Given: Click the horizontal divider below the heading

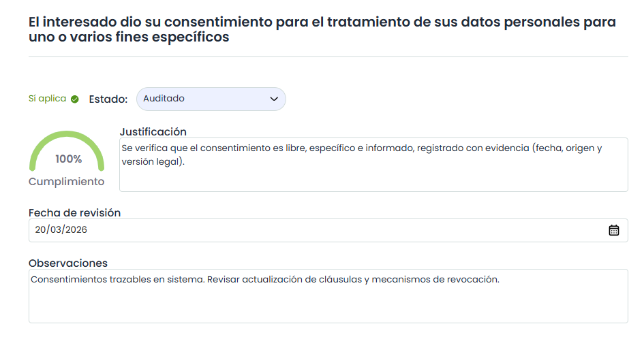Looking at the screenshot, I should click(328, 56).
